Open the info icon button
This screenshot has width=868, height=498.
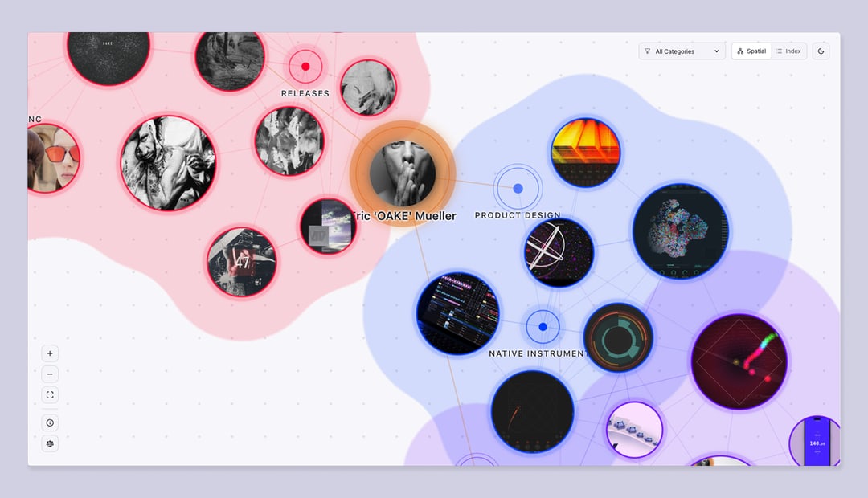(50, 422)
